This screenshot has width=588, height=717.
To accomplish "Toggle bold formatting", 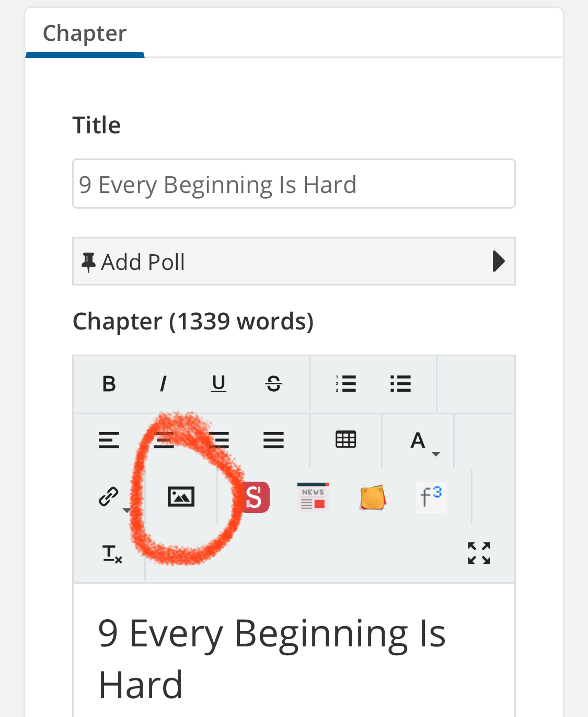I will point(109,384).
